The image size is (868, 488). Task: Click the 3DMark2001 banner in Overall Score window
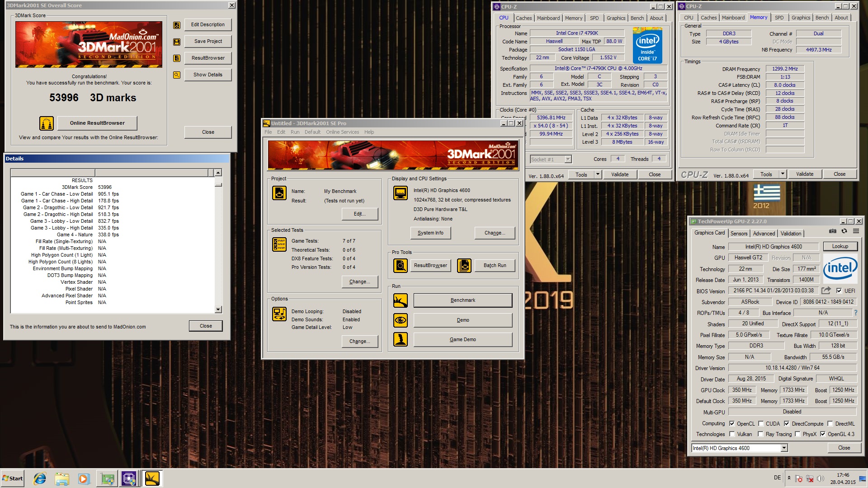(x=89, y=44)
